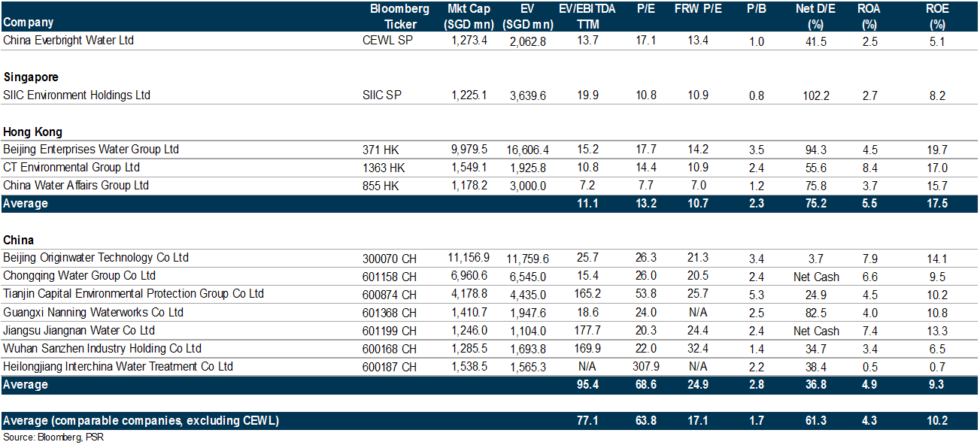The width and height of the screenshot is (980, 445).
Task: Select the ticker "600874 CH"
Action: (x=390, y=294)
